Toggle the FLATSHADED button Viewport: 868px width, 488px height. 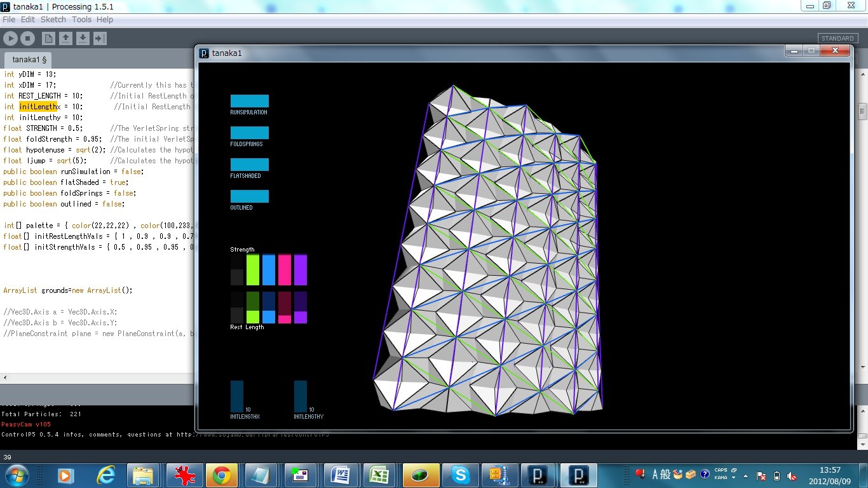(249, 165)
